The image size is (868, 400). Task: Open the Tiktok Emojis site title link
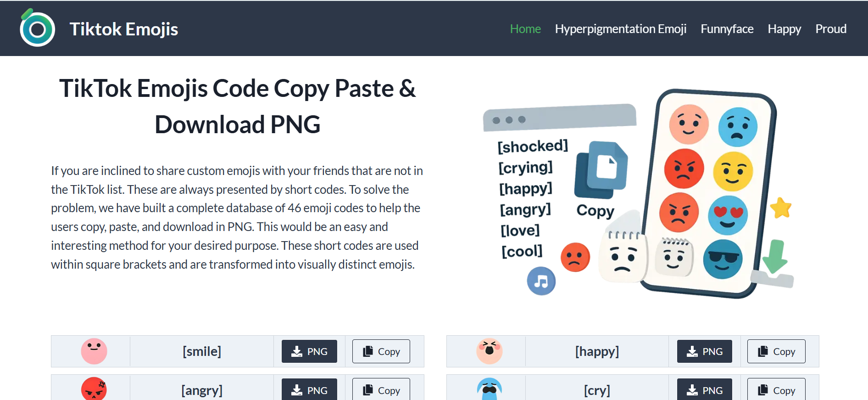[x=123, y=29]
